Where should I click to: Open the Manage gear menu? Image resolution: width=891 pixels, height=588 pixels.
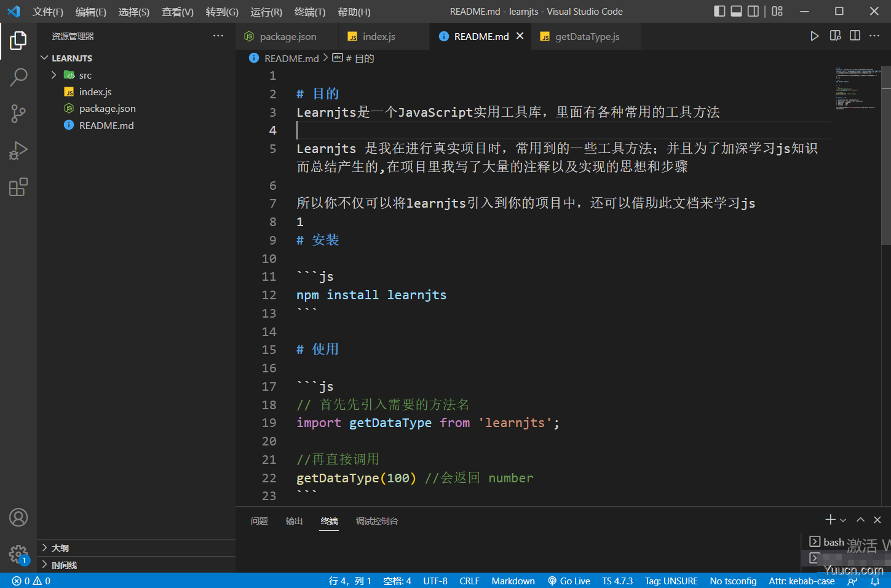point(18,554)
